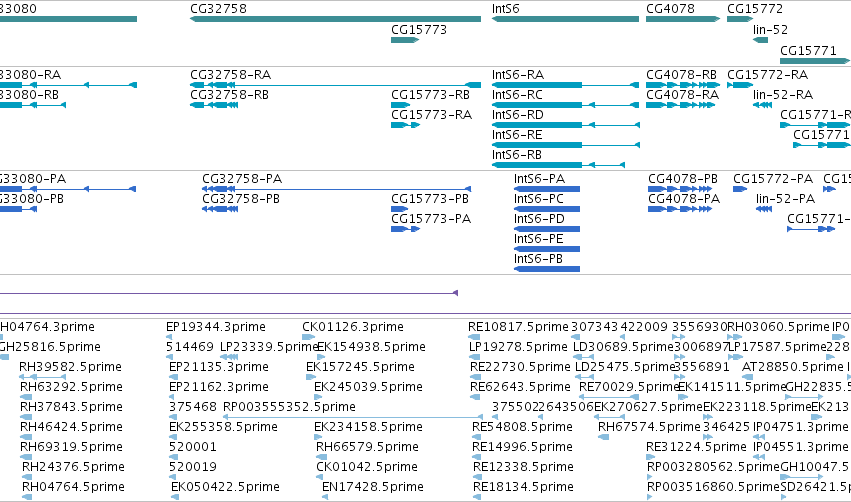Click the RE31224.5prime EST label
This screenshot has height=502, width=851.
696,448
